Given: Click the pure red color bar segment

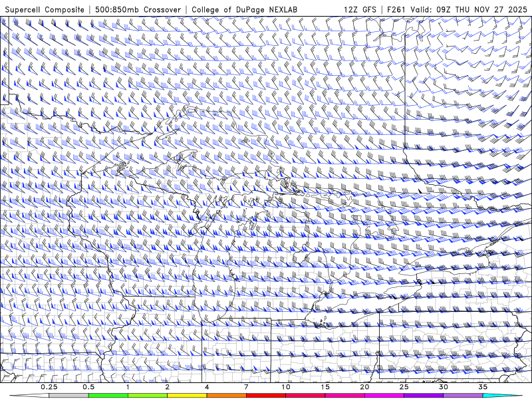Looking at the screenshot, I should click(266, 396).
